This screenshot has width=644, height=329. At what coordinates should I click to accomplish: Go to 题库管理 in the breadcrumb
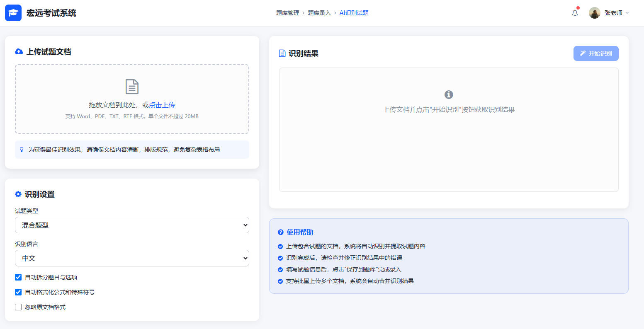287,13
